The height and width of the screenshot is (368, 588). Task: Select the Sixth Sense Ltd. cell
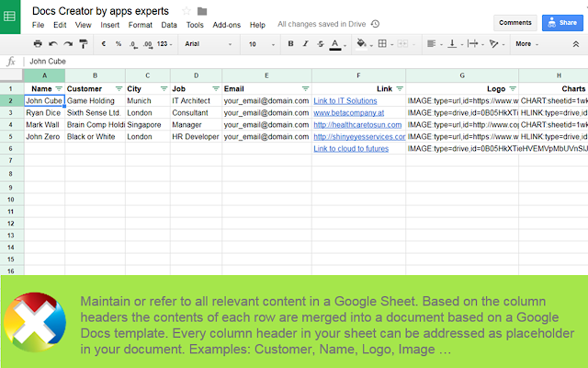tap(96, 112)
